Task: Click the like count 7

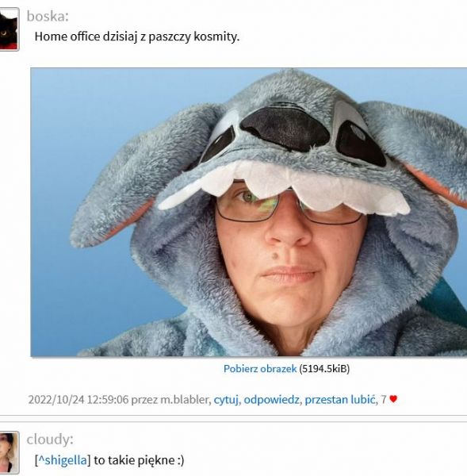Action: click(x=384, y=400)
